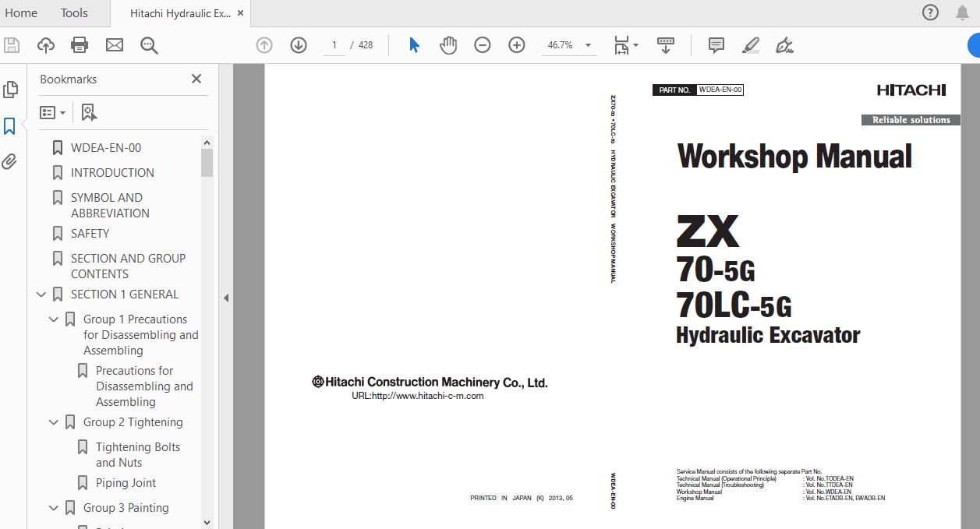Viewport: 980px width, 529px height.
Task: Open Help question mark icon
Action: coord(930,12)
